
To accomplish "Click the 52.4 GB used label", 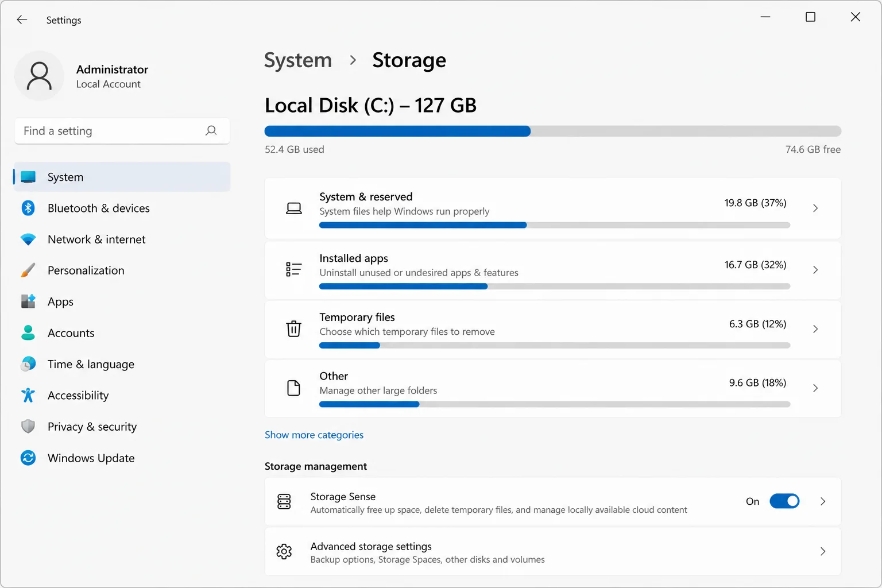I will pyautogui.click(x=295, y=149).
